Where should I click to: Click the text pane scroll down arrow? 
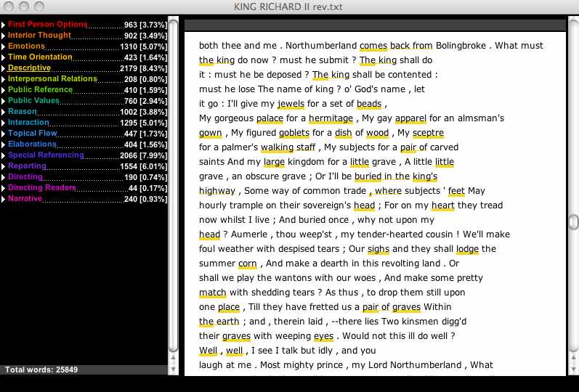[x=573, y=369]
